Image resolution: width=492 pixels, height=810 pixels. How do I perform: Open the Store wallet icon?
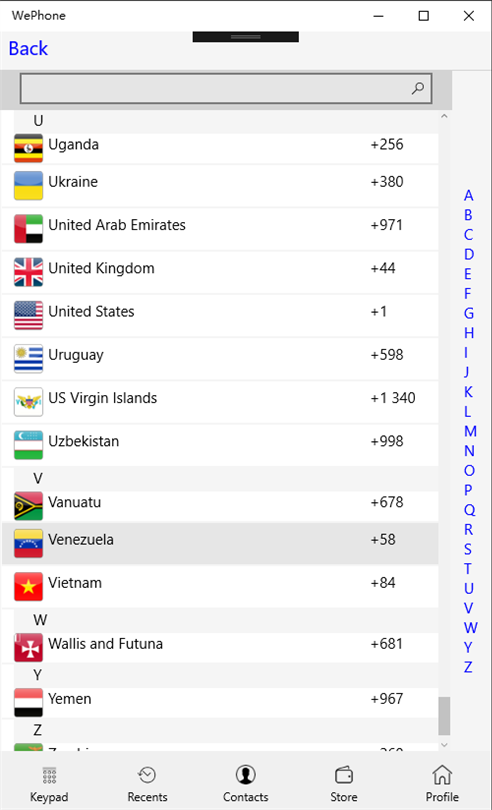(344, 775)
